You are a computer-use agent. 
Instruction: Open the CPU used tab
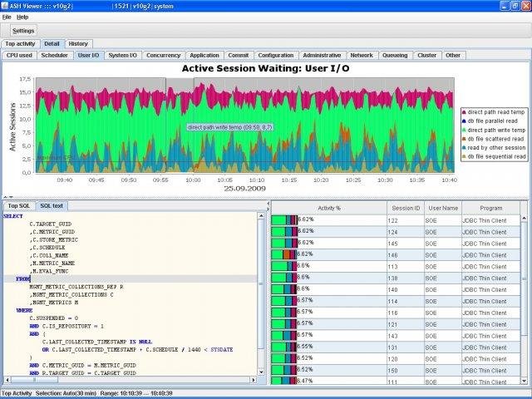(19, 55)
